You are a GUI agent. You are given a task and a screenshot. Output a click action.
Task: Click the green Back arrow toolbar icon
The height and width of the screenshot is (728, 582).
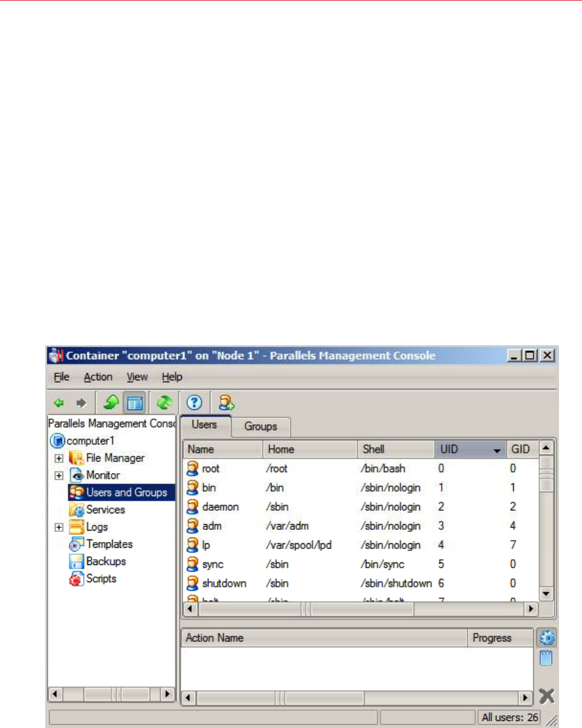coord(59,403)
